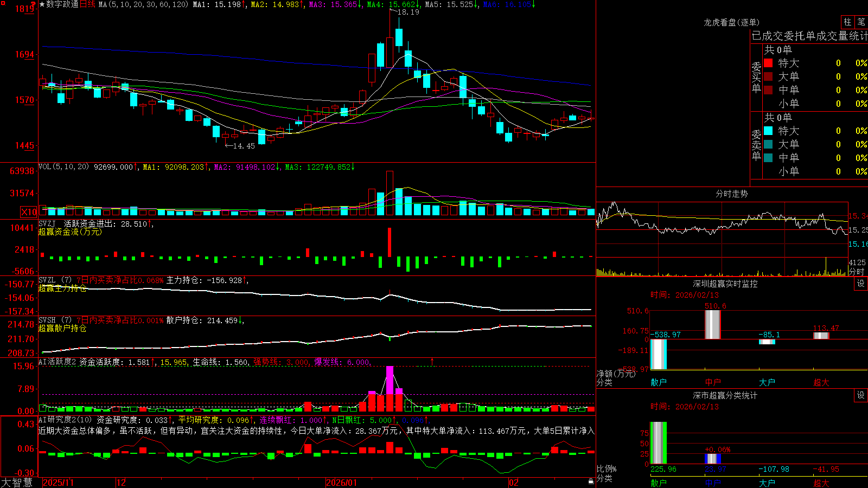
Task: Select 超大 category under 深市超赢分类统计
Action: tap(821, 483)
